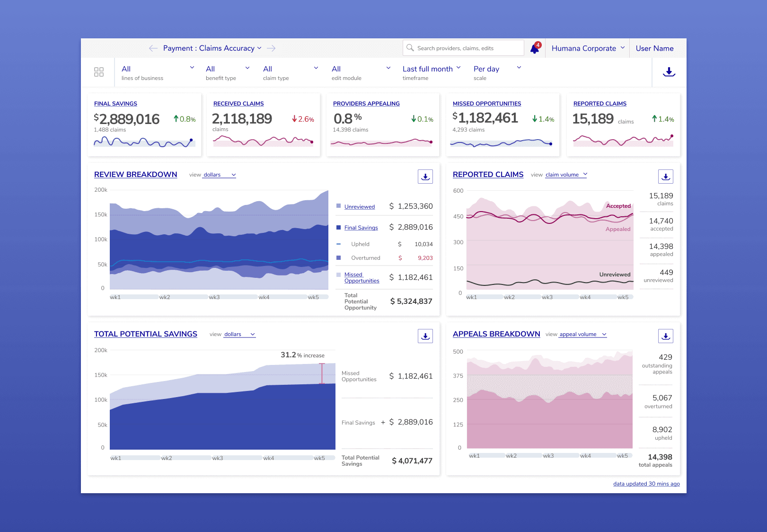The image size is (767, 532).
Task: Change scale Per day dropdown
Action: click(497, 72)
